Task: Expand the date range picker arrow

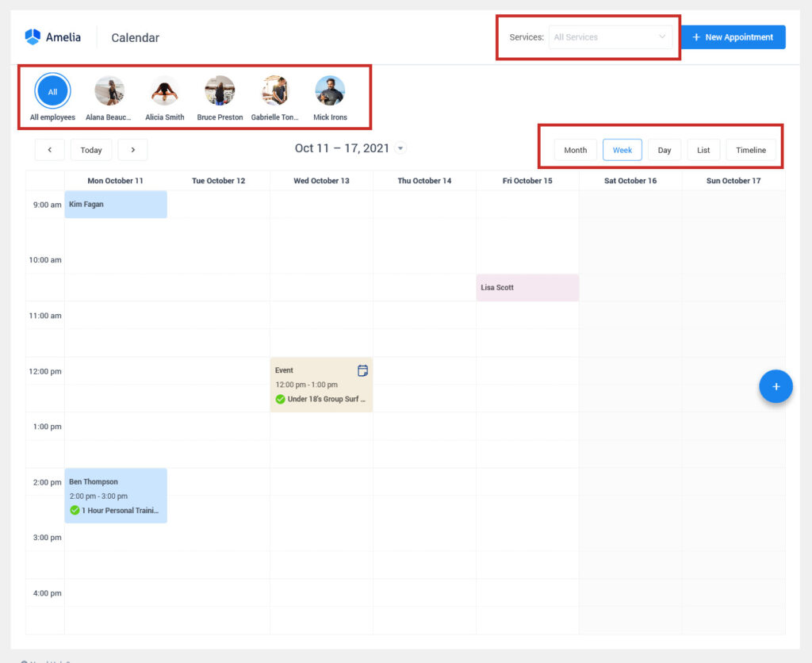Action: pos(400,148)
